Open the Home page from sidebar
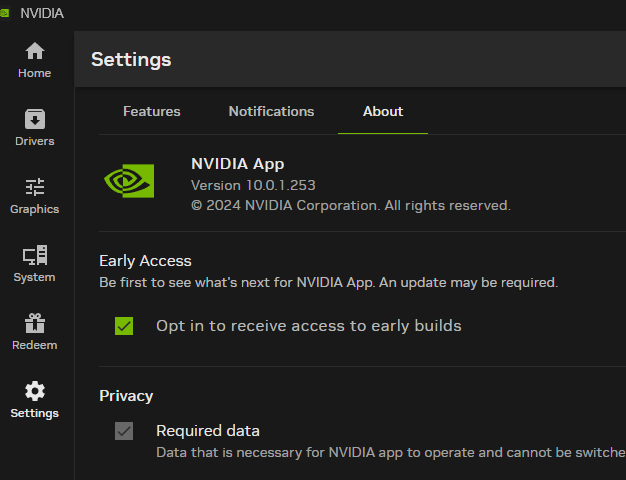This screenshot has height=480, width=626. pos(35,60)
